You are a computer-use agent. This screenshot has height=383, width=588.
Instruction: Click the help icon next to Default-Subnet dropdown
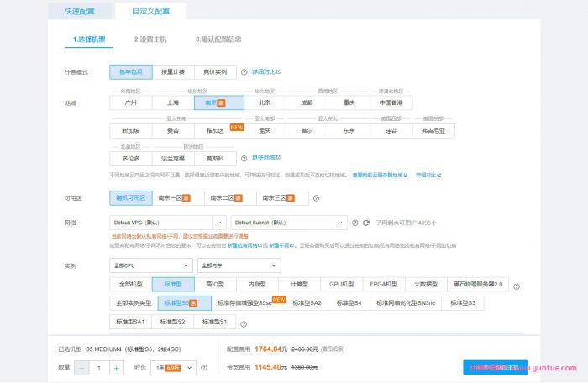355,223
